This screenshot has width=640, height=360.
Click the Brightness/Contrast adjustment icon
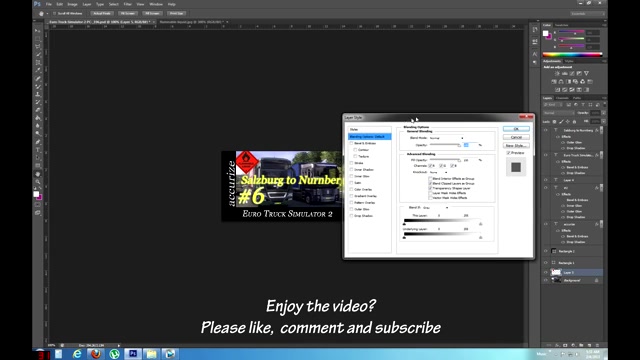click(x=557, y=73)
